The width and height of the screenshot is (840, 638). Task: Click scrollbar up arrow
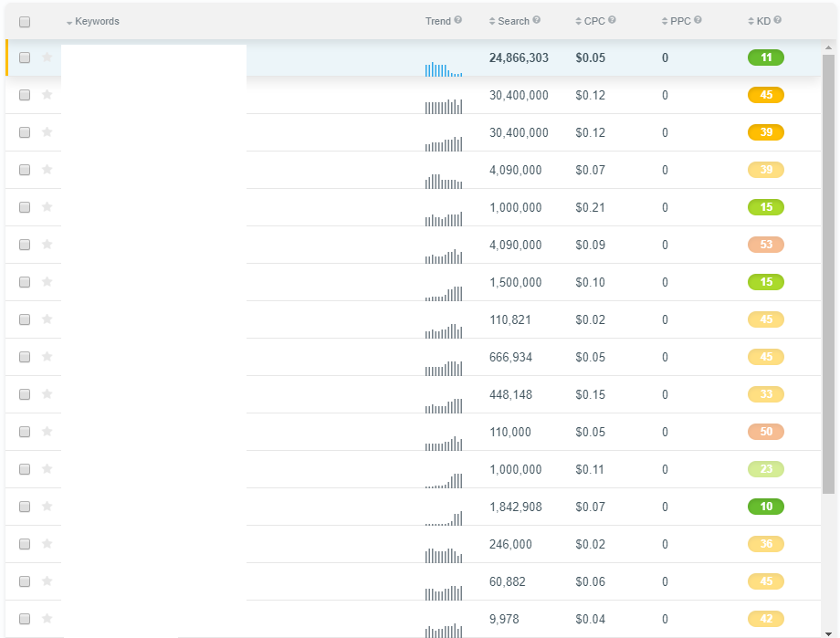click(x=828, y=47)
